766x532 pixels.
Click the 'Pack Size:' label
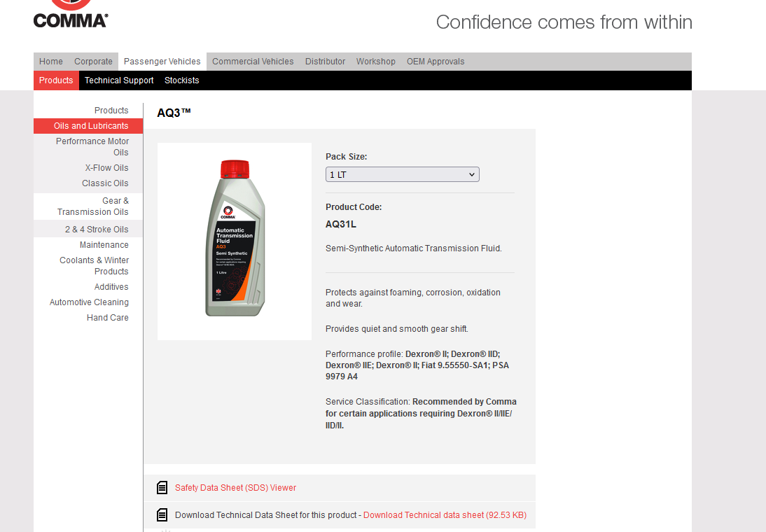pos(347,157)
